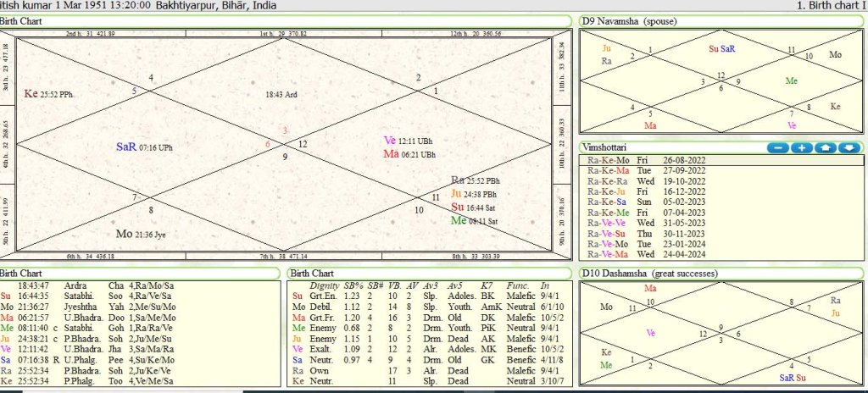The image size is (868, 393).
Task: Click the Func. column header
Action: [517, 285]
